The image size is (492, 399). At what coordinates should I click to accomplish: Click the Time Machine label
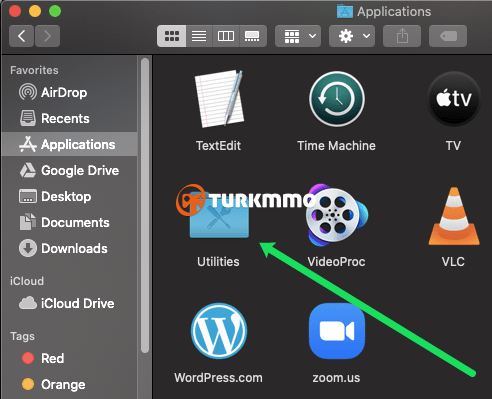(336, 146)
